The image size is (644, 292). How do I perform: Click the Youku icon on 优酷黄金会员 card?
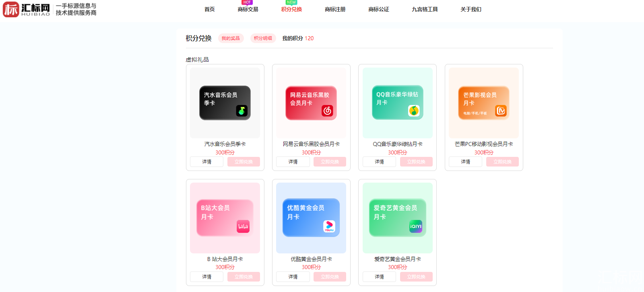(x=329, y=226)
